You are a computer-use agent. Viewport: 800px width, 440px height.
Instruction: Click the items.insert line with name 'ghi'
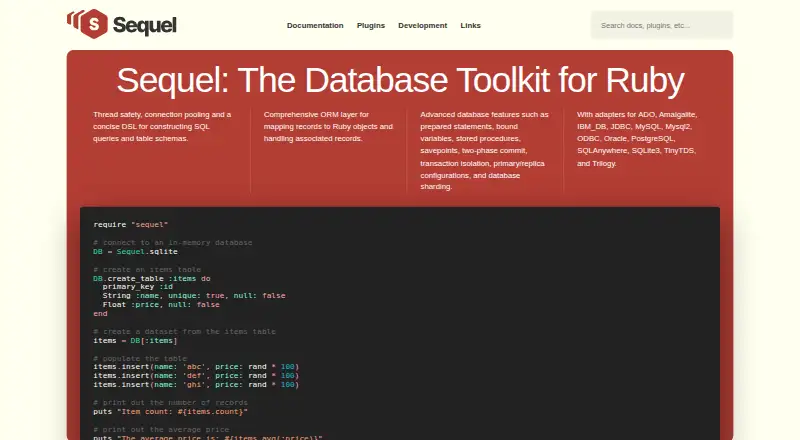[196, 384]
